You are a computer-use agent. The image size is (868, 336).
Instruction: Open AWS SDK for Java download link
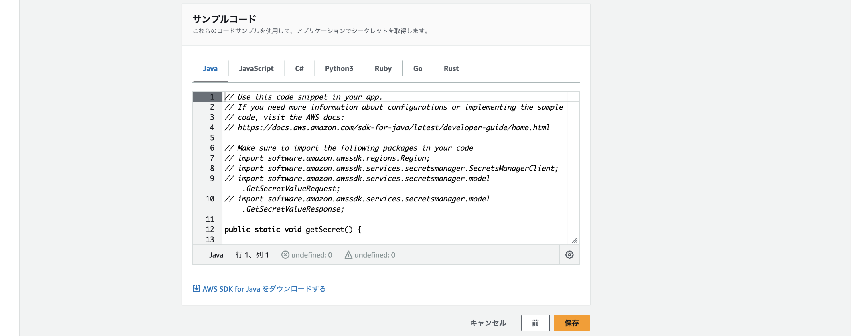point(264,289)
